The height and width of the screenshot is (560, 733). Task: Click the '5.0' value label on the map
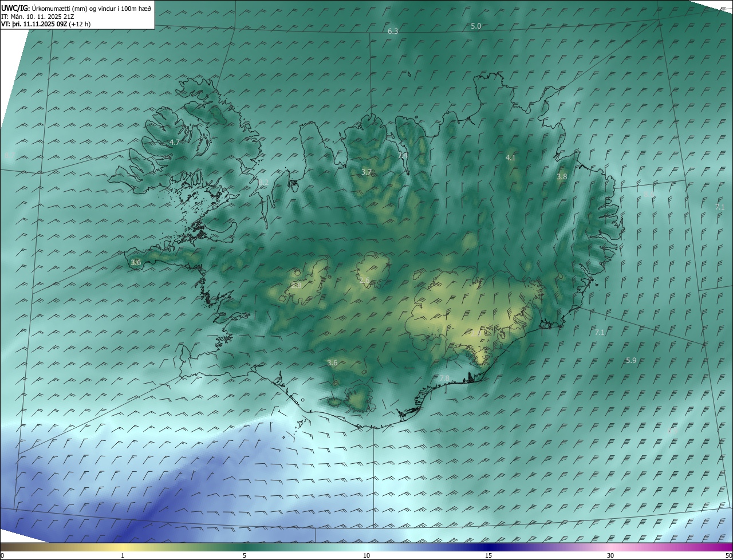476,26
